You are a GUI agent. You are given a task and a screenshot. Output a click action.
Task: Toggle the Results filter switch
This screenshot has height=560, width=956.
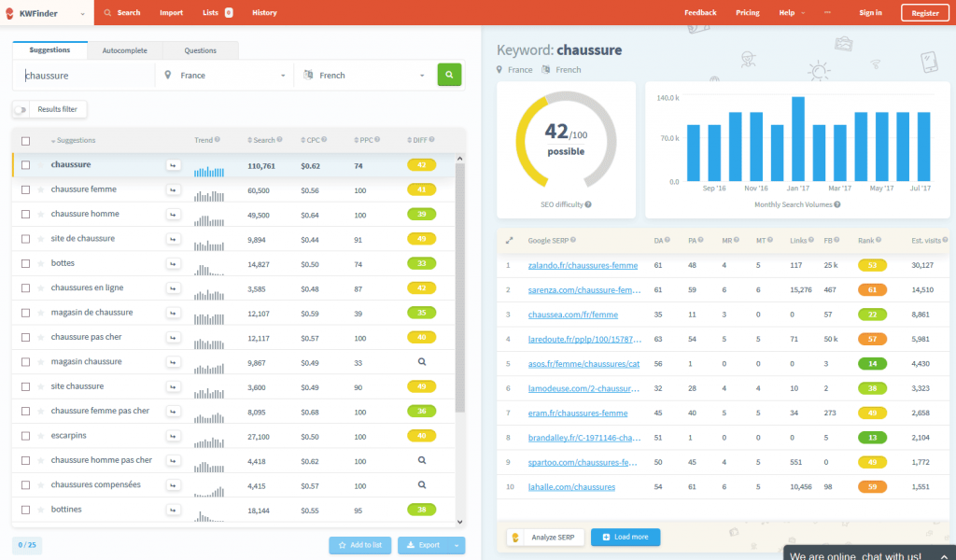coord(21,110)
